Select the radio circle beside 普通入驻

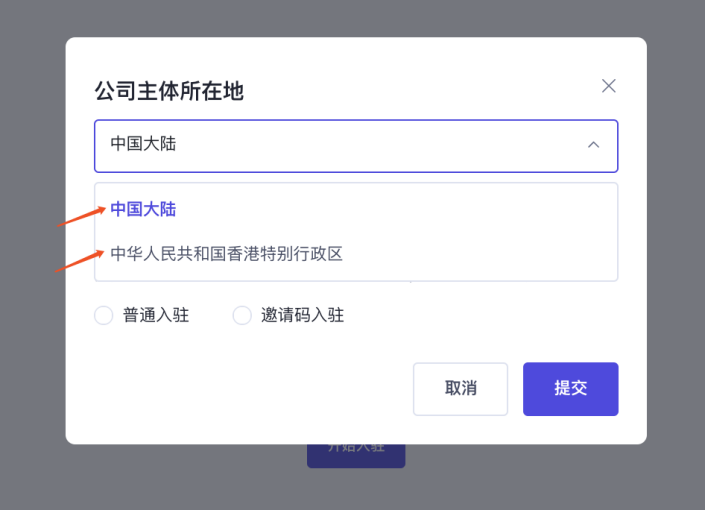click(103, 316)
